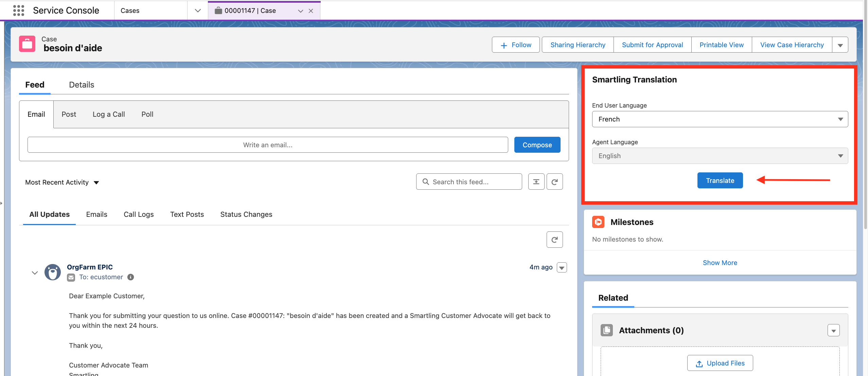Screen dimensions: 868x376
Task: Expand more case actions dropdown arrow
Action: (x=840, y=45)
